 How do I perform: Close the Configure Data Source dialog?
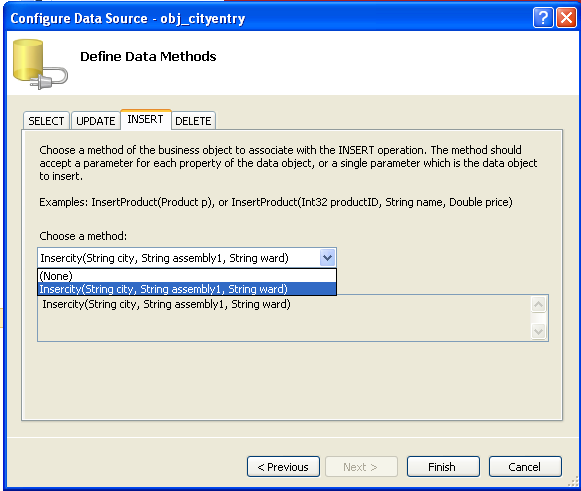click(567, 17)
